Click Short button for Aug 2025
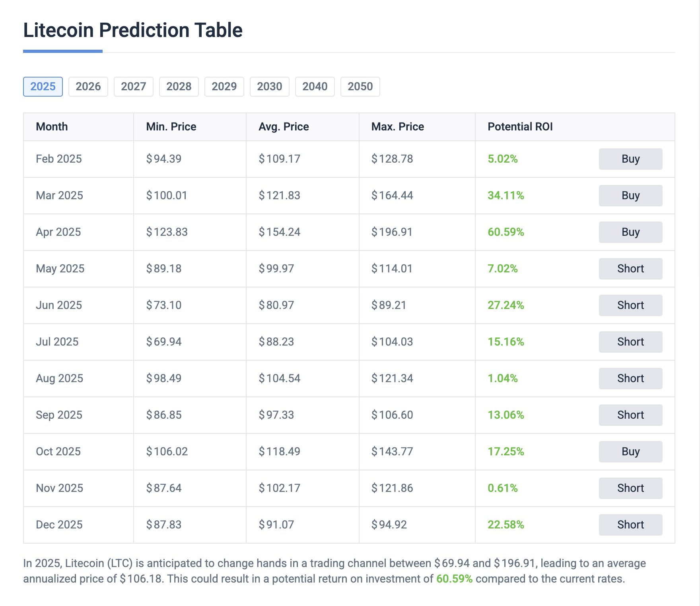 [x=631, y=379]
